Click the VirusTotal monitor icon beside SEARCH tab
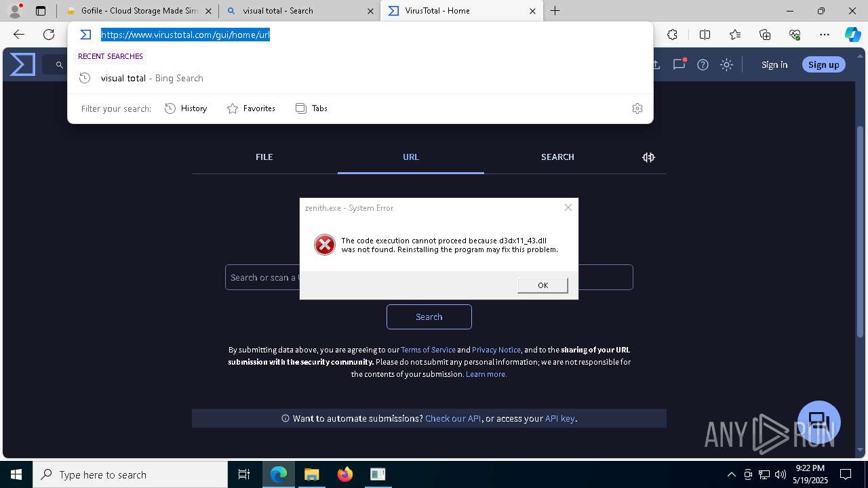 [649, 157]
